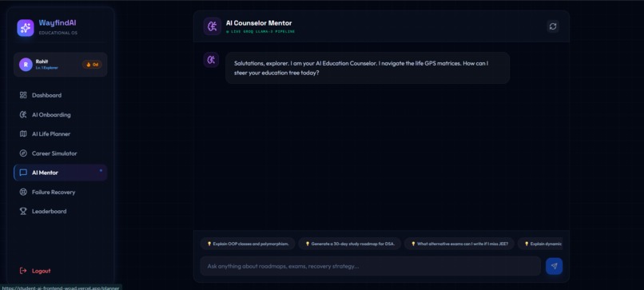Navigate to Career Simulator
Viewport: 644px width, 290px height.
click(61, 153)
